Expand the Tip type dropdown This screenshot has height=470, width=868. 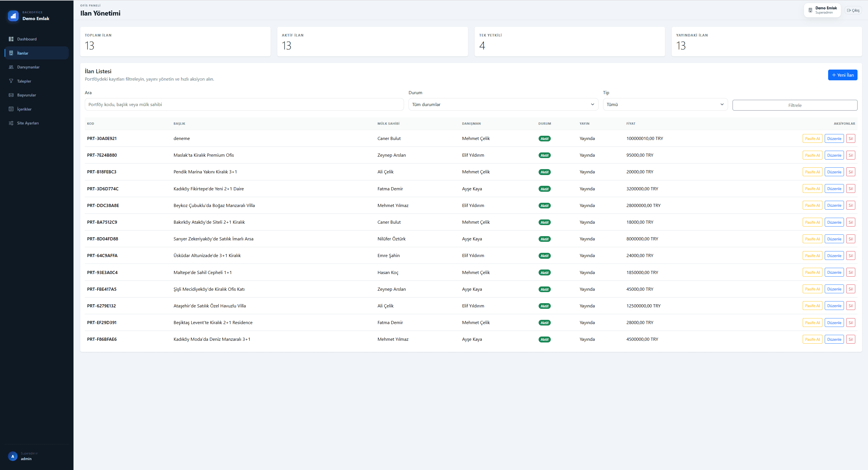[x=665, y=104]
